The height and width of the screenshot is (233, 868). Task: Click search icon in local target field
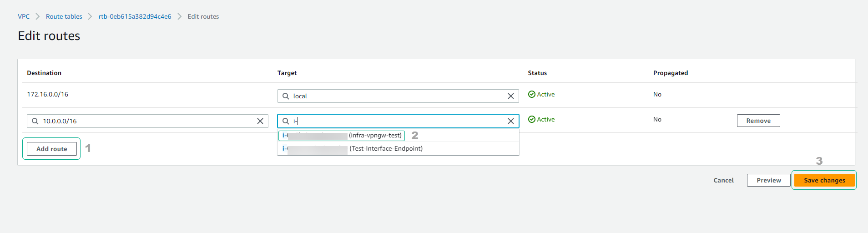(x=286, y=96)
